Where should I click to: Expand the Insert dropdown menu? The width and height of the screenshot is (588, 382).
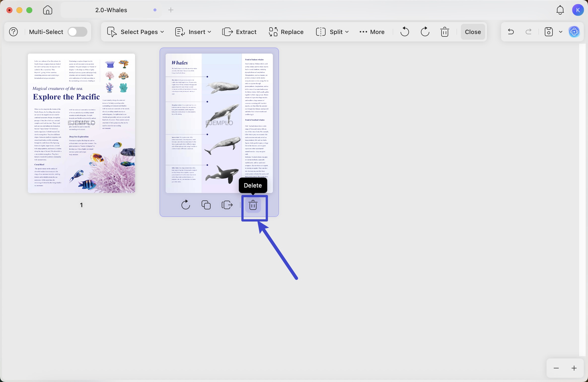193,32
